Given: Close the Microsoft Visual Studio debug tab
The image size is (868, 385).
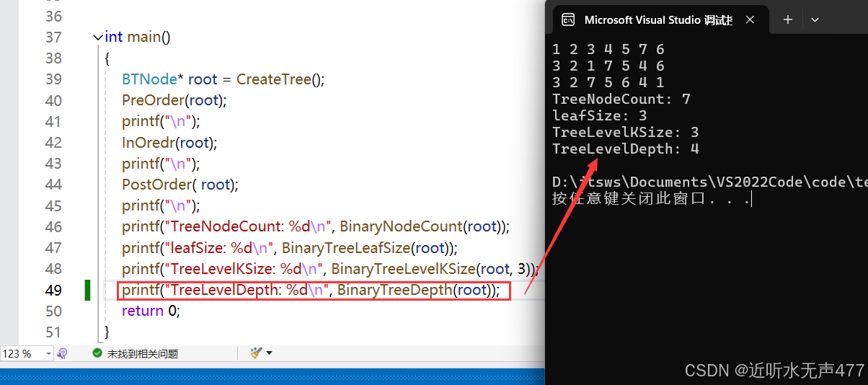Looking at the screenshot, I should coord(750,20).
